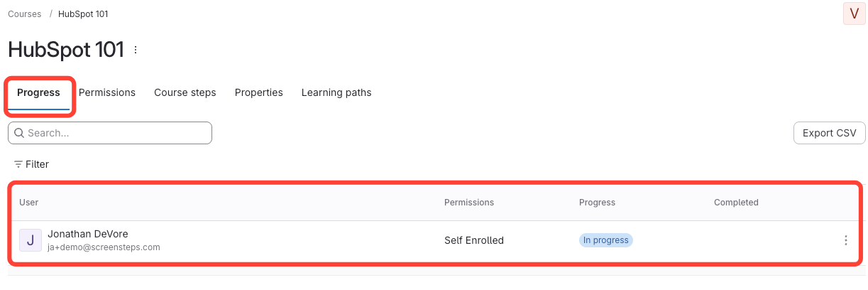Click the filter lines icon
The height and width of the screenshot is (290, 868).
click(18, 164)
